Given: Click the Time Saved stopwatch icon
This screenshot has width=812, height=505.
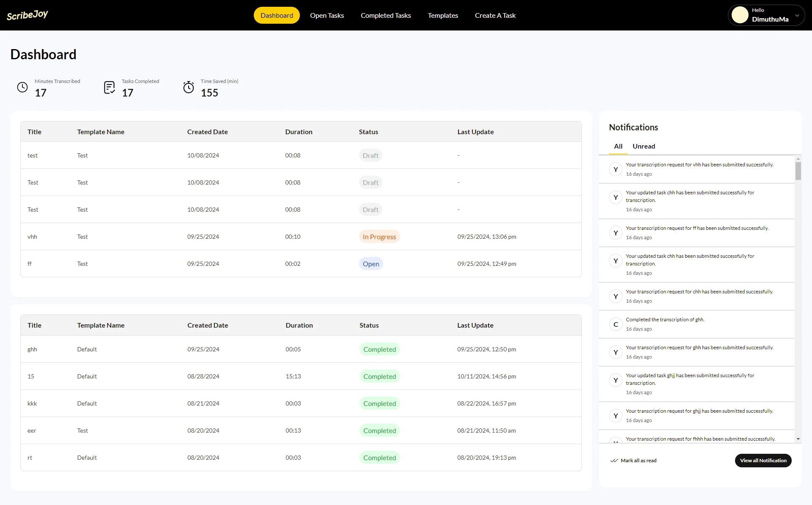Looking at the screenshot, I should pyautogui.click(x=189, y=87).
